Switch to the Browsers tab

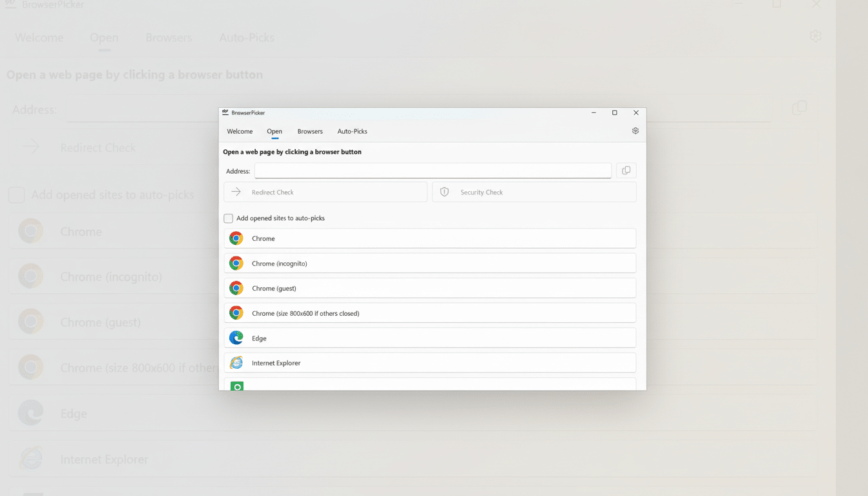310,131
